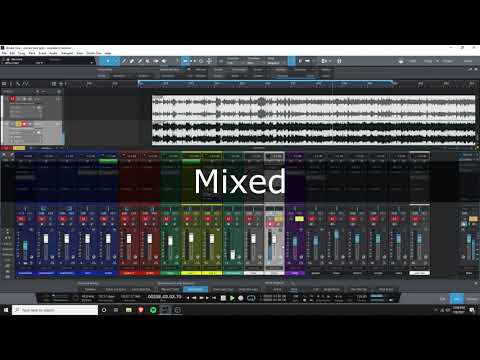The width and height of the screenshot is (480, 360).
Task: Open the Windows Start menu
Action: coord(6,310)
